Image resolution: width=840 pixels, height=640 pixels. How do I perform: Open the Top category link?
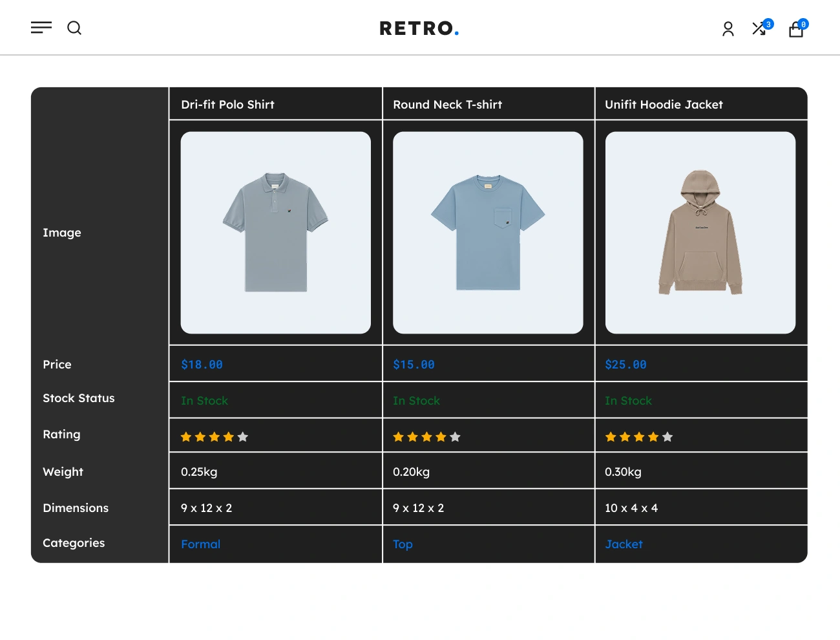[403, 544]
